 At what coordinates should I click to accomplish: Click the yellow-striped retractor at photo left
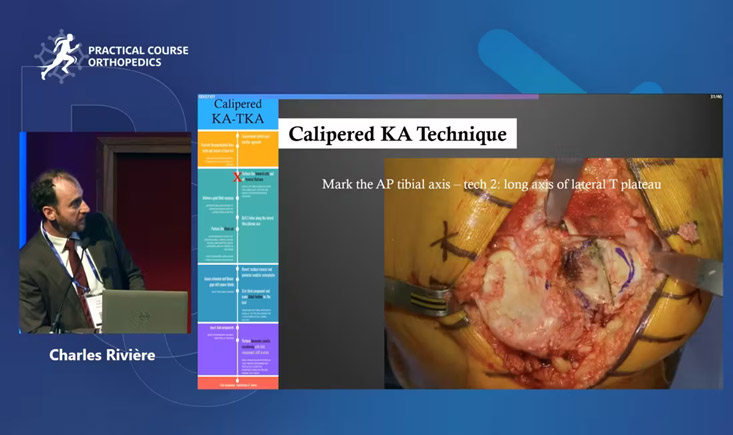pyautogui.click(x=427, y=299)
